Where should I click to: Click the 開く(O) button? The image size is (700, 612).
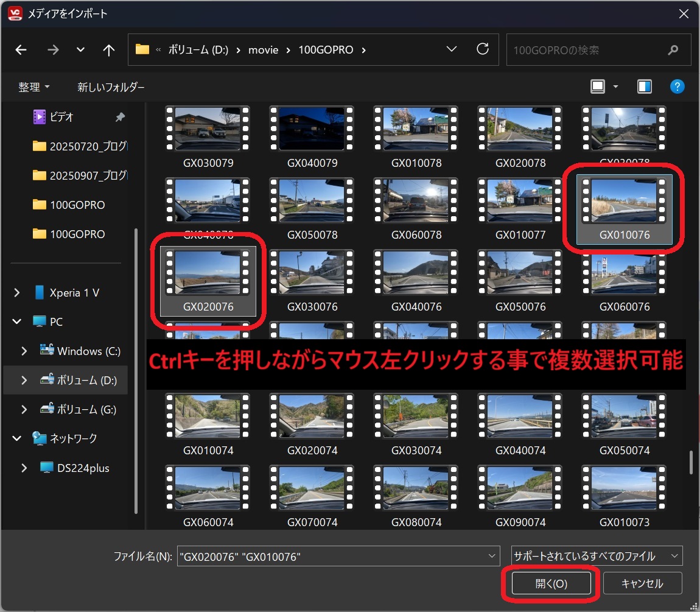[551, 583]
